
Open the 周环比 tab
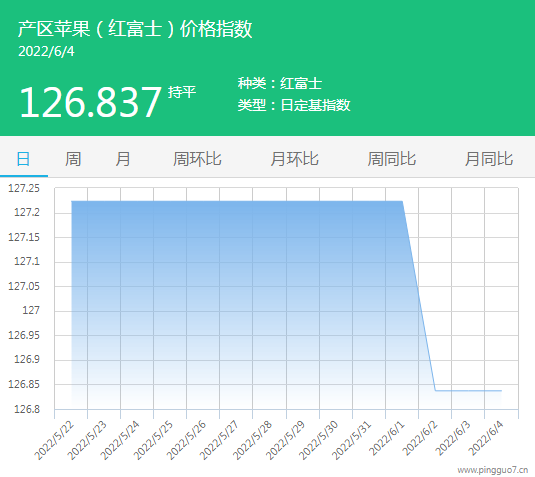click(x=197, y=159)
